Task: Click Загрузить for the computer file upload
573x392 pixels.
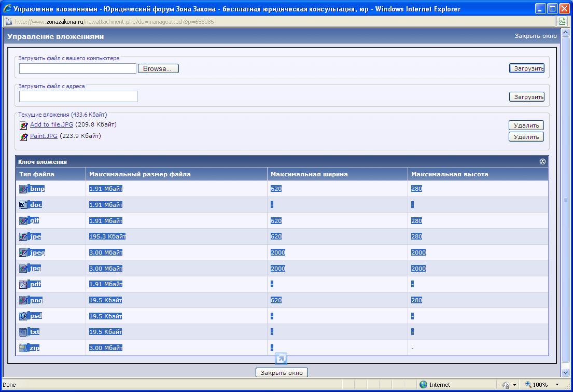Action: tap(527, 68)
